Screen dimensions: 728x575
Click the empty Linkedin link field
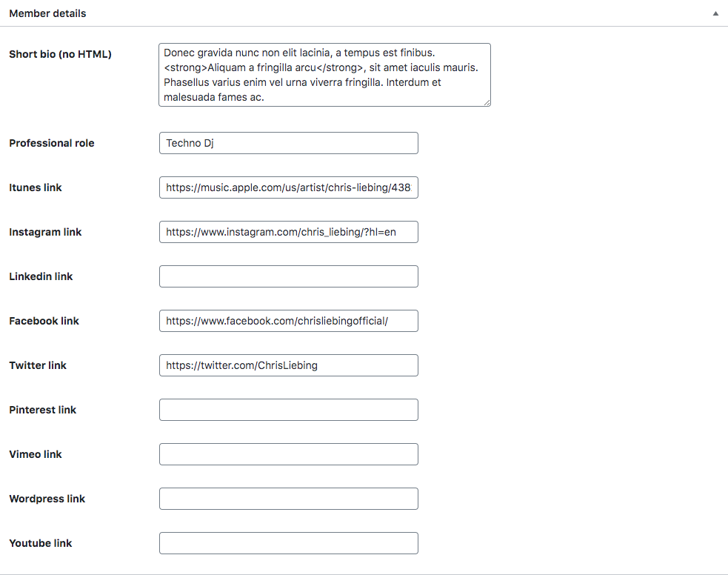click(288, 276)
